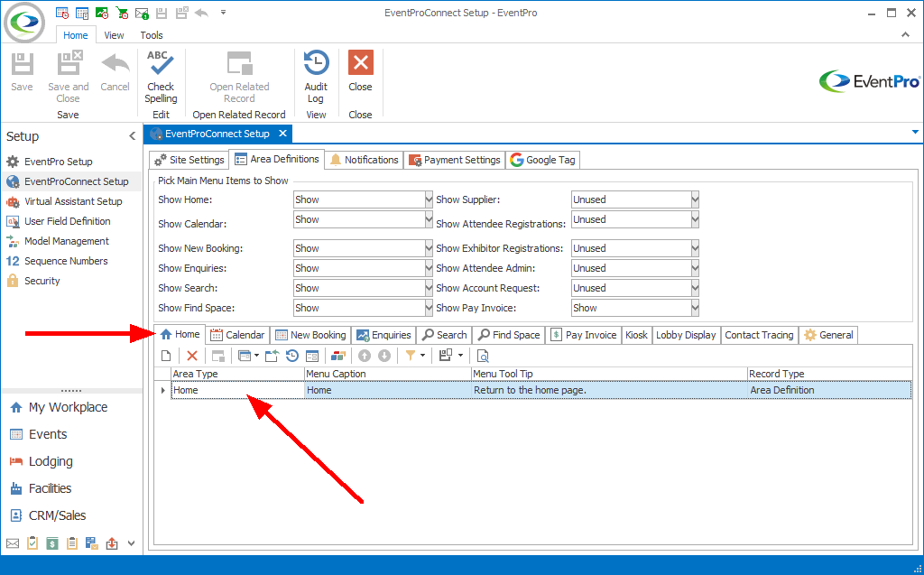
Task: Click the green shopping cart icon in title bar
Action: pos(122,13)
